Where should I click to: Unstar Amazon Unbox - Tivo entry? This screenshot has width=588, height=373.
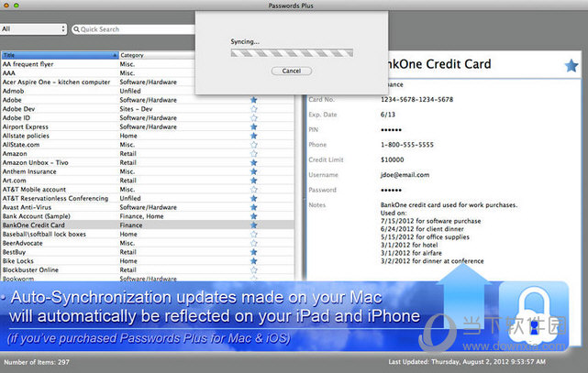point(254,163)
